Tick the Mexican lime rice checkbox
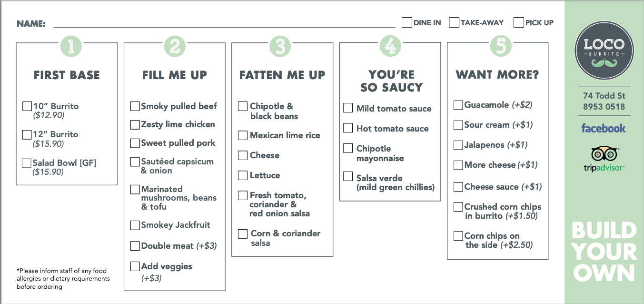This screenshot has width=644, height=304. pyautogui.click(x=243, y=135)
